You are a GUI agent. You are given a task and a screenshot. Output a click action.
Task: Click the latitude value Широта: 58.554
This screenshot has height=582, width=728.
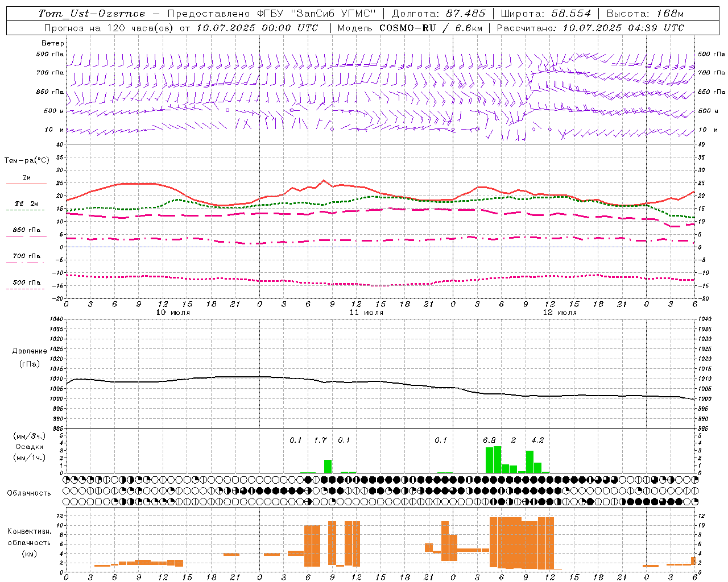(x=546, y=14)
